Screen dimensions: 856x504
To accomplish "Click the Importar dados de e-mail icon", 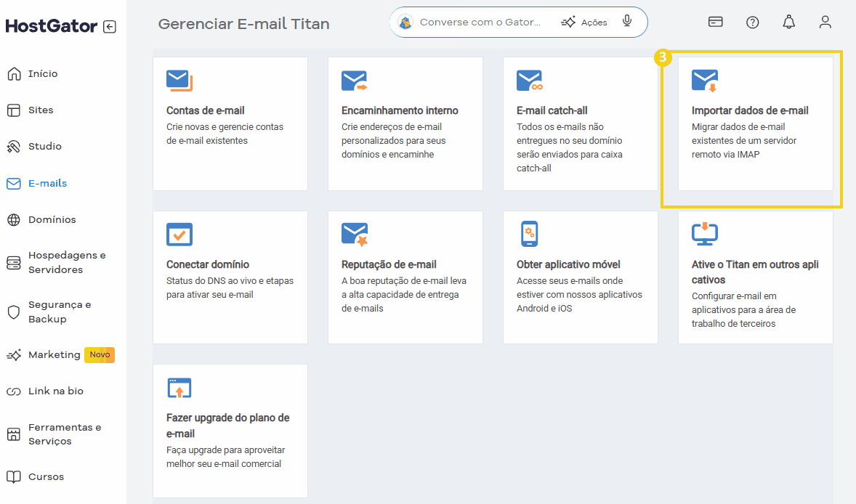I will 705,81.
